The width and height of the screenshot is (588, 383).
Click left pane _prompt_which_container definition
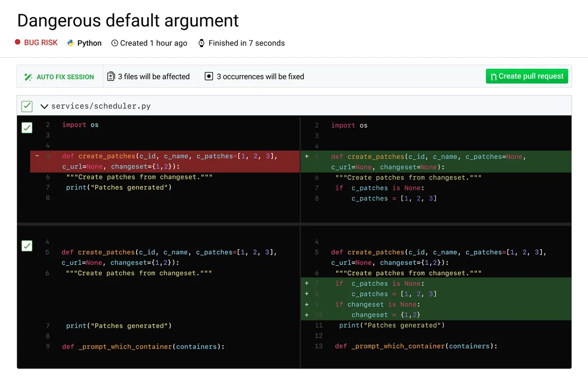143,346
